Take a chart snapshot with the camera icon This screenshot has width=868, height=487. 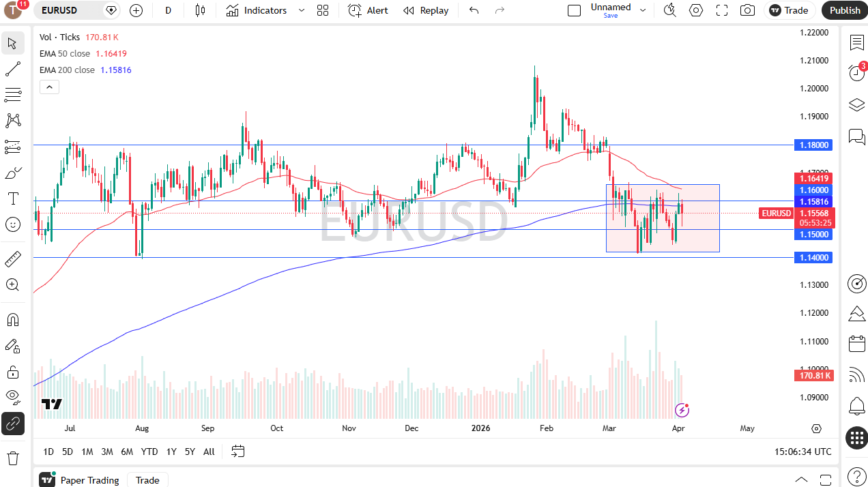pyautogui.click(x=747, y=10)
